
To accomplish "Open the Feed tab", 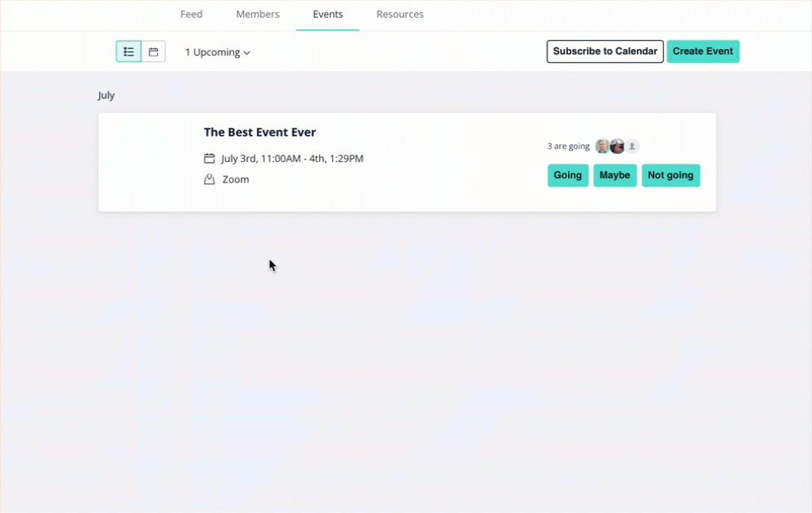I will tap(191, 15).
